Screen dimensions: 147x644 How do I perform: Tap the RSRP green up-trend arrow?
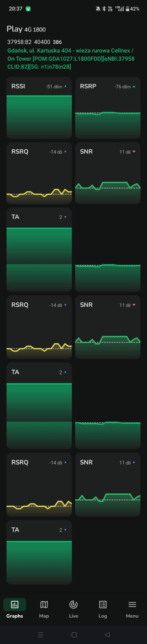point(134,86)
